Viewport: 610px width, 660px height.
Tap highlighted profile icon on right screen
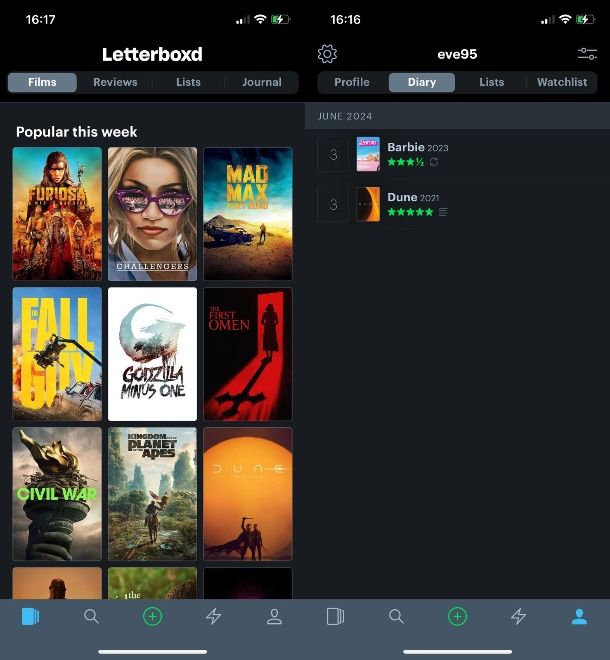click(580, 617)
